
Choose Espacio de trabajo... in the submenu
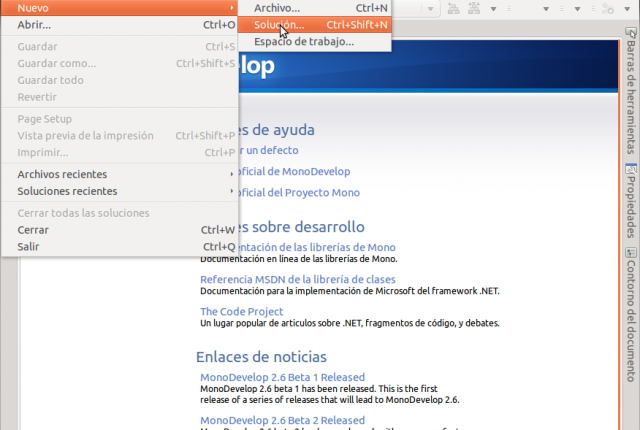click(314, 42)
